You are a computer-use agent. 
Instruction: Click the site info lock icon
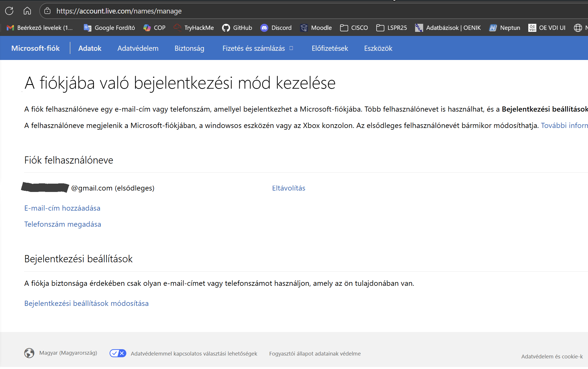[x=47, y=11]
